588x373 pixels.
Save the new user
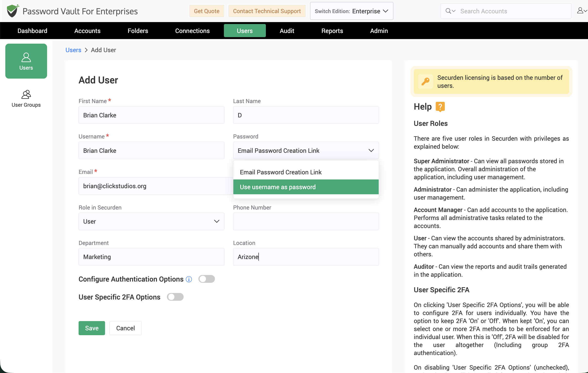coord(92,328)
